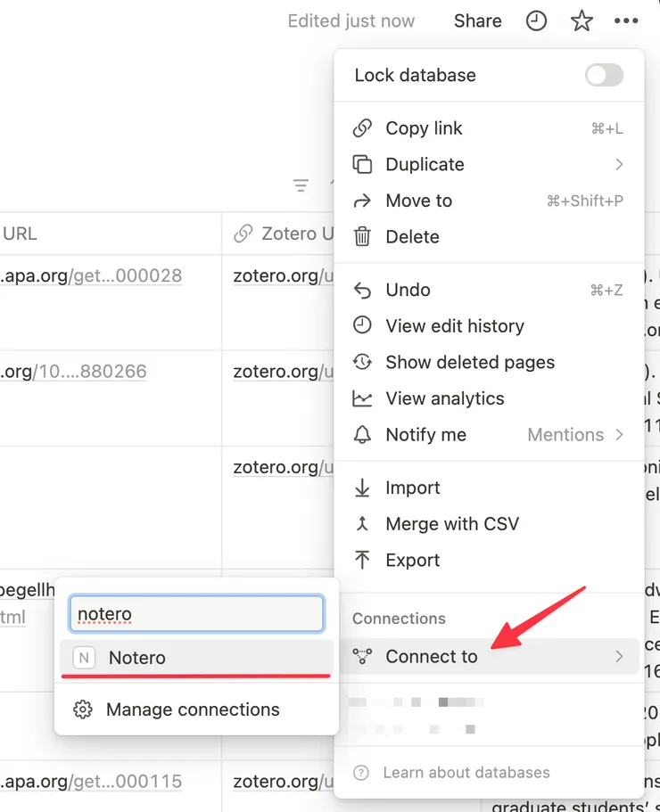This screenshot has width=660, height=812.
Task: Open the Learn about databases link
Action: [466, 773]
